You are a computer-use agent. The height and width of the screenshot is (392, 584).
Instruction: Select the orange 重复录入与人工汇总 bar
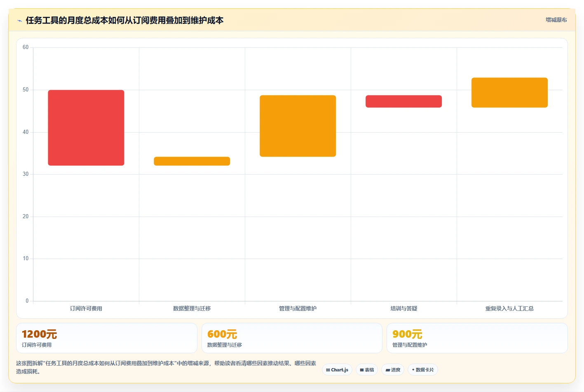[x=510, y=93]
